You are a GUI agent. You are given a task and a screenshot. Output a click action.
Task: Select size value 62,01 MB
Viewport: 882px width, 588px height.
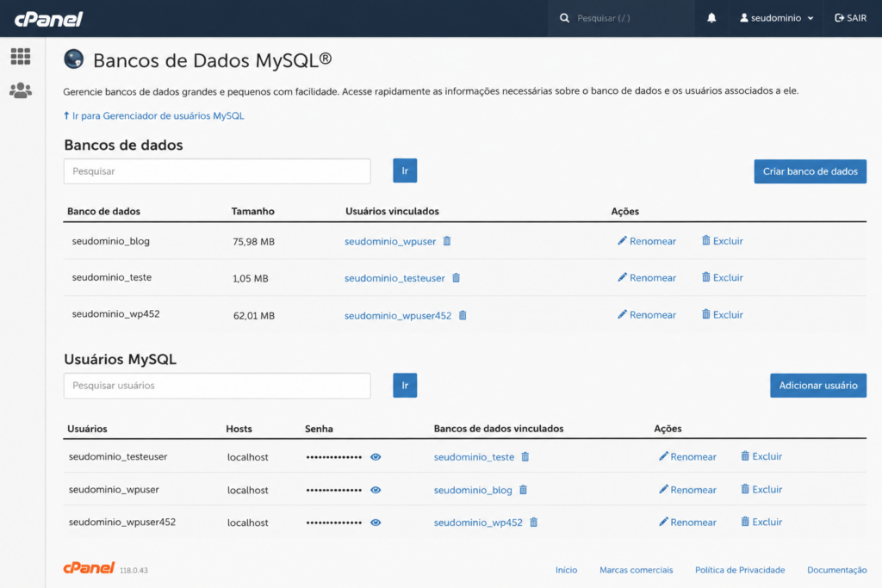pyautogui.click(x=254, y=316)
